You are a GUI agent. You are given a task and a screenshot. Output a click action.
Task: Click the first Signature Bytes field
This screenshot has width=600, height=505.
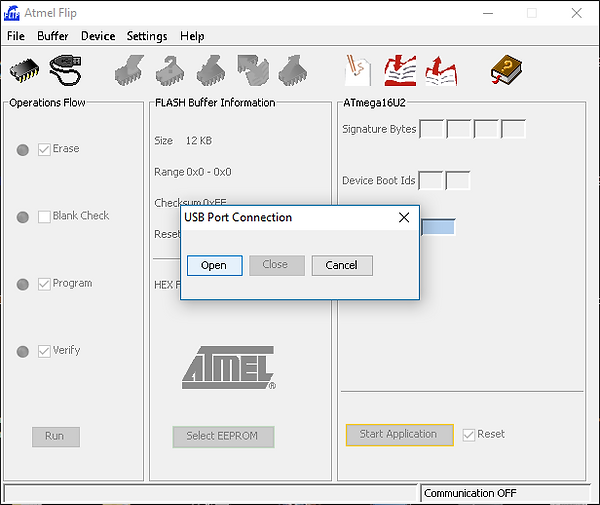(432, 129)
